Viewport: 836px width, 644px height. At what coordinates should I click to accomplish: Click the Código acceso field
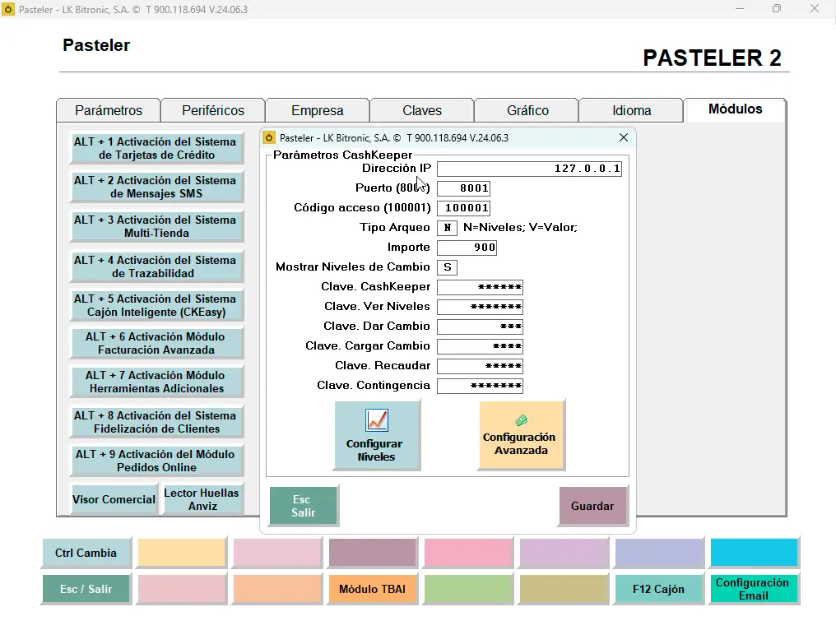click(463, 208)
